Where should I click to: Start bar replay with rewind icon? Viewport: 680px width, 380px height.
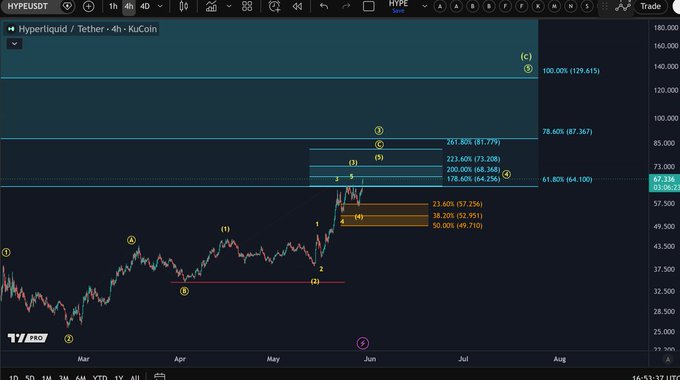click(x=297, y=6)
